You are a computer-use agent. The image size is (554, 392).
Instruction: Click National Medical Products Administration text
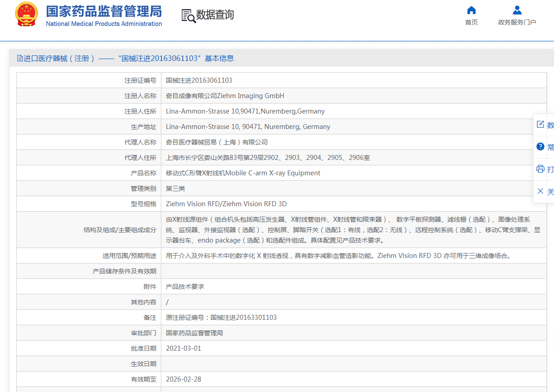pos(104,24)
